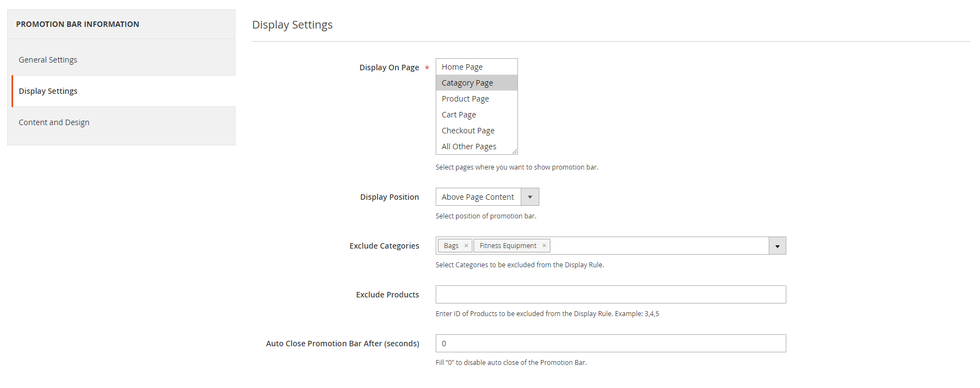This screenshot has height=388, width=980.
Task: Click the Promotion Bar Information header
Action: click(77, 24)
